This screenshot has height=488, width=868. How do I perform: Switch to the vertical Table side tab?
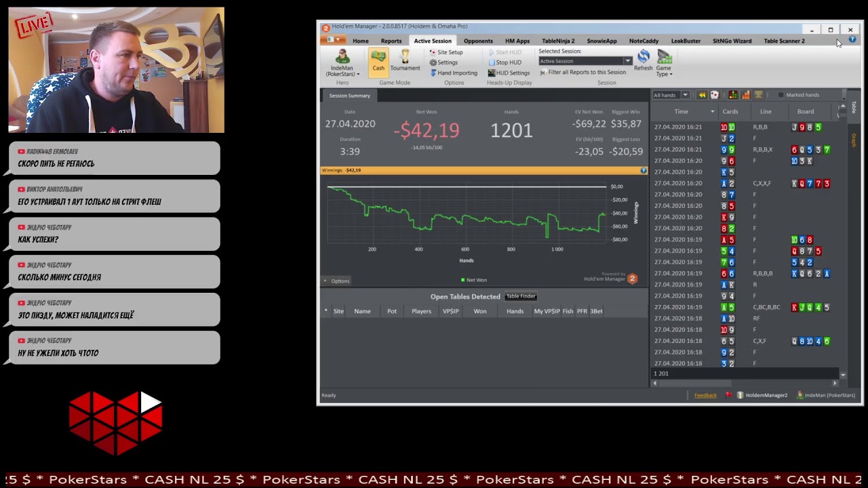coord(854,107)
